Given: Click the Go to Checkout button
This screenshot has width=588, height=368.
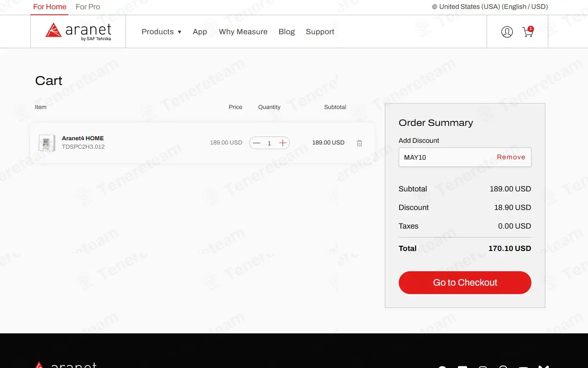Looking at the screenshot, I should click(x=465, y=283).
